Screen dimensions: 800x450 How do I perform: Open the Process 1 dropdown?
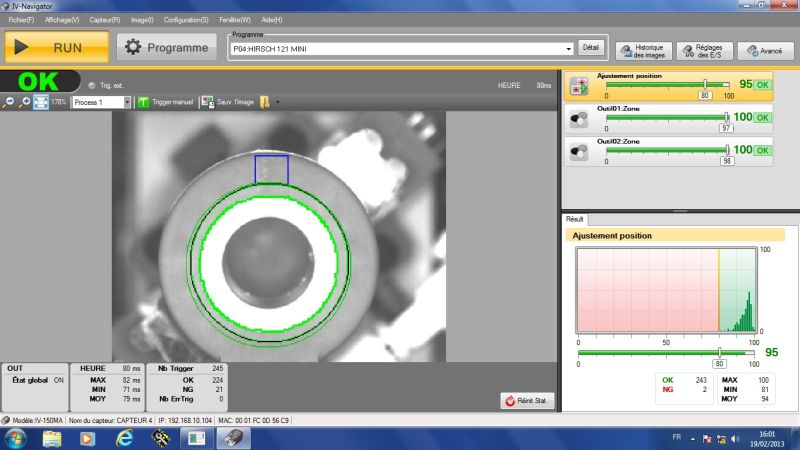pos(127,103)
